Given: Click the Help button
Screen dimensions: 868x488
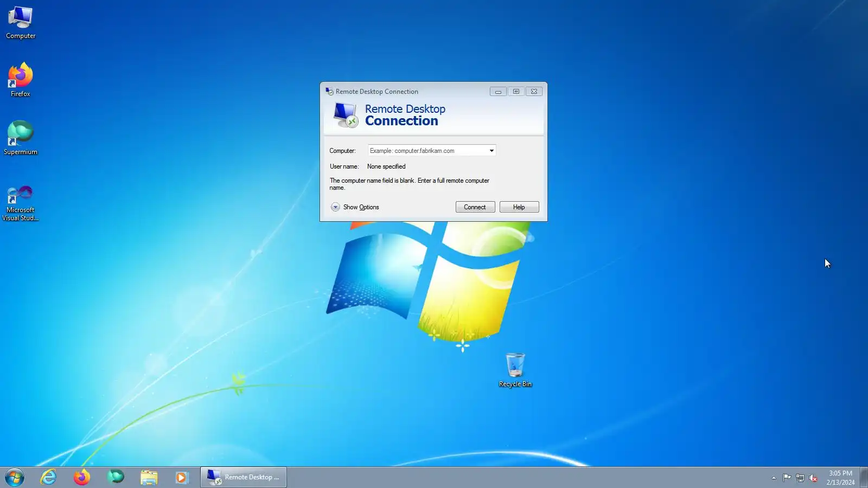Looking at the screenshot, I should coord(519,207).
